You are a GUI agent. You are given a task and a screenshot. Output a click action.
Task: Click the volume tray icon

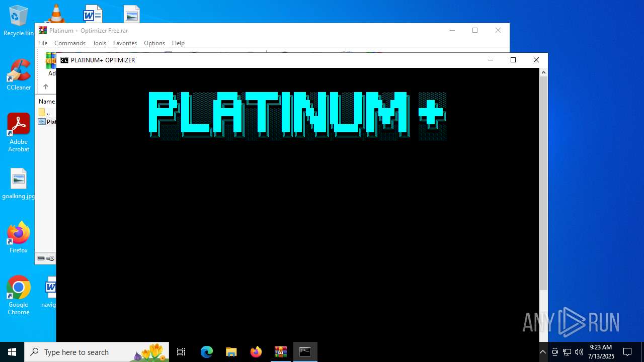579,352
